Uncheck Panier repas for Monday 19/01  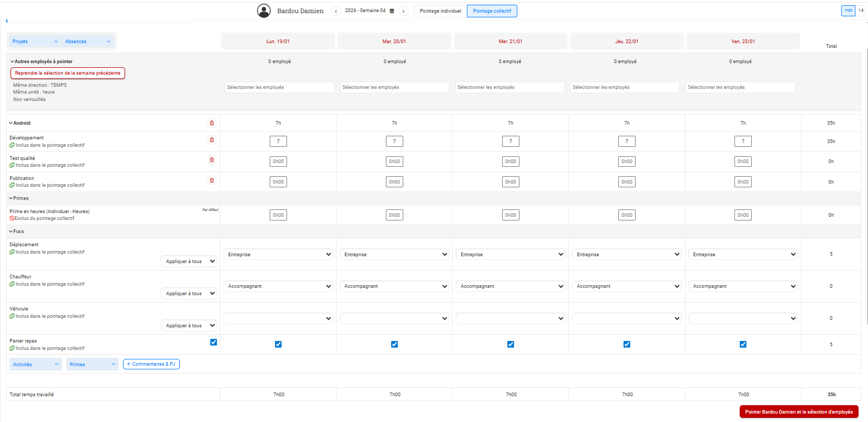[278, 344]
